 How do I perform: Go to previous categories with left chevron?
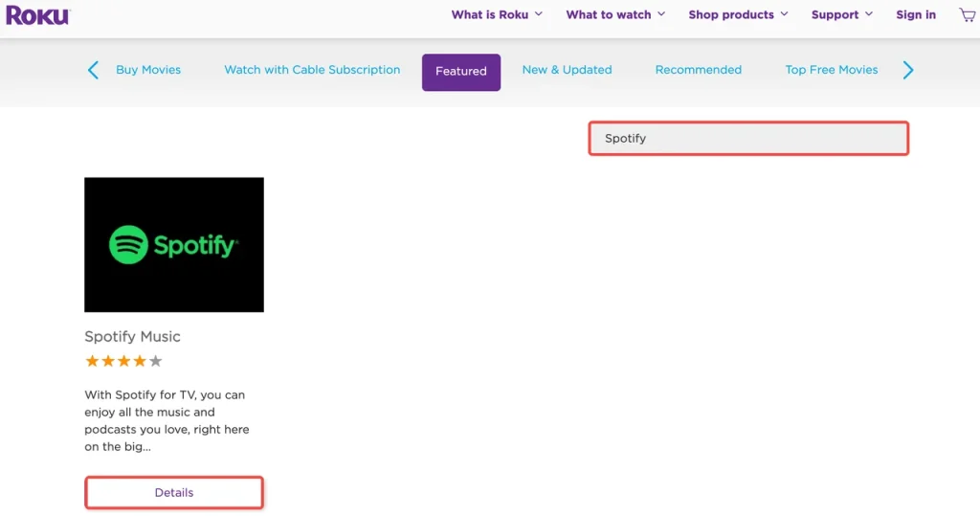pyautogui.click(x=93, y=70)
